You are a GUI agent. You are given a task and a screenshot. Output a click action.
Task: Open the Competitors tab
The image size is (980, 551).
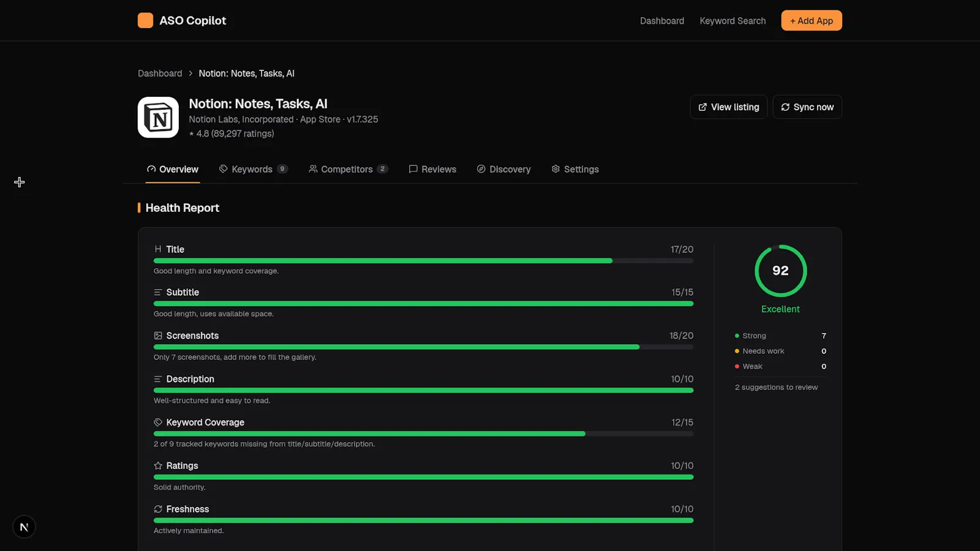coord(348,169)
